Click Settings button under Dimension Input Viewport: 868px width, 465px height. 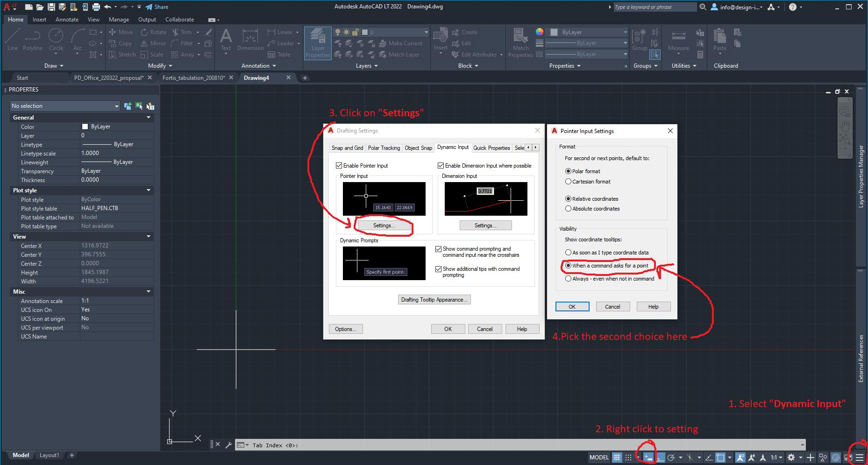pos(485,225)
